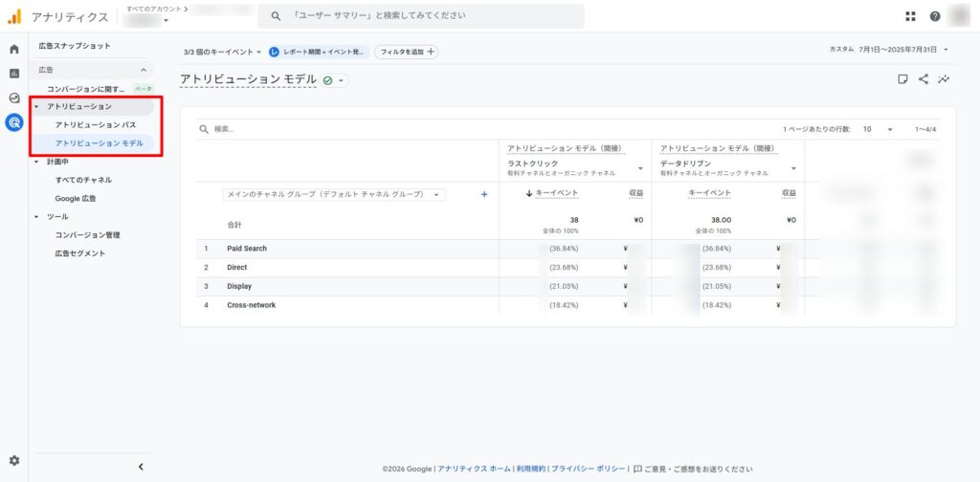980x482 pixels.
Task: Collapse the アトリビューション tree section
Action: pyautogui.click(x=36, y=106)
